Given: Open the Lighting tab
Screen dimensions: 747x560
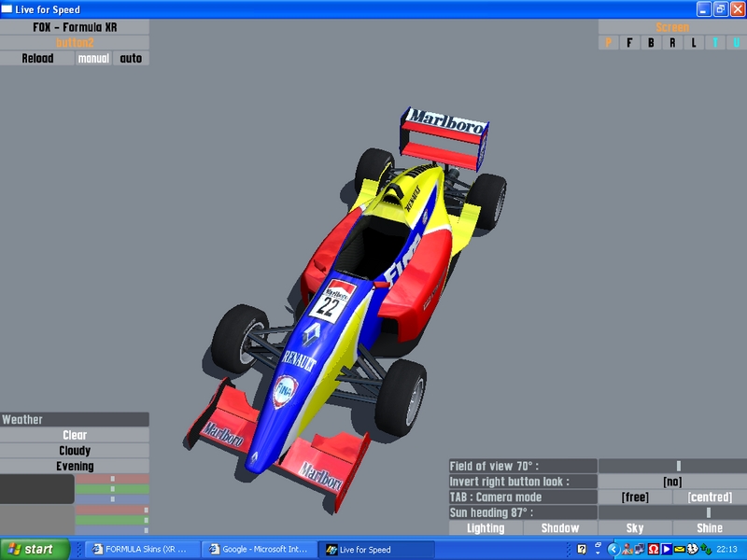Looking at the screenshot, I should point(486,528).
